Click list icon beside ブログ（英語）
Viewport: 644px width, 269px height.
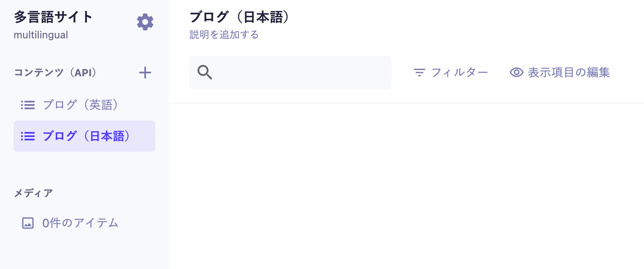click(x=28, y=105)
